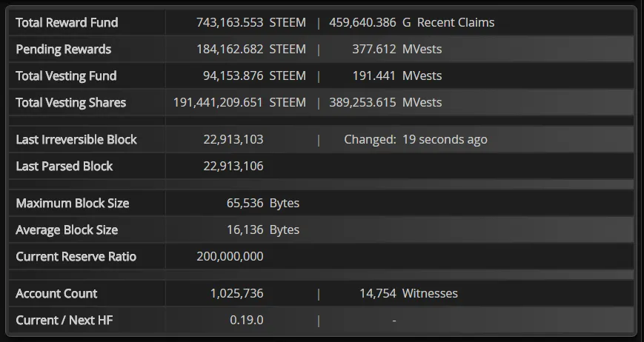Select the 16,136 bytes value
The height and width of the screenshot is (342, 644).
coord(245,229)
